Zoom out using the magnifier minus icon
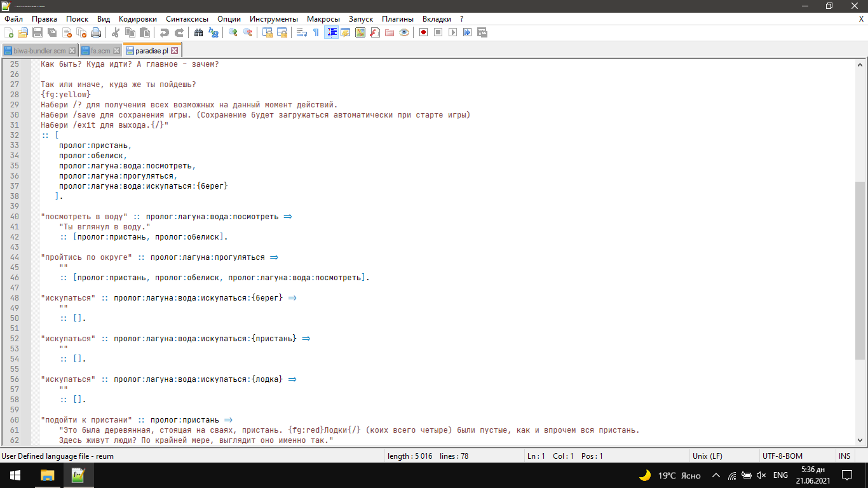Viewport: 868px width, 488px height. coord(248,32)
